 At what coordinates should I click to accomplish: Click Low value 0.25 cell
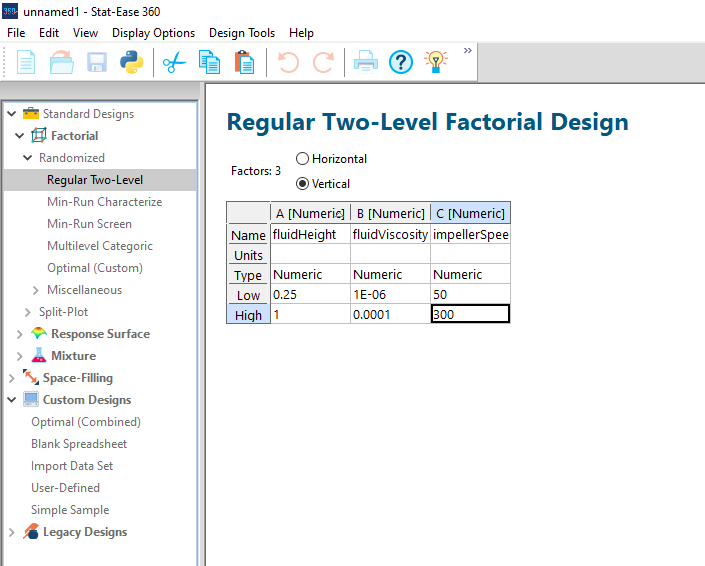pyautogui.click(x=310, y=294)
